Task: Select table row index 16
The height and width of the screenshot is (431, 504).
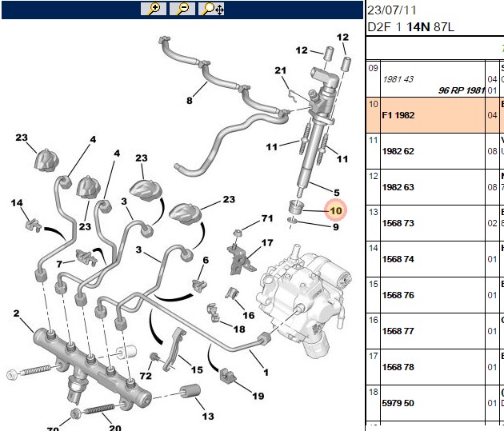Action: point(373,320)
